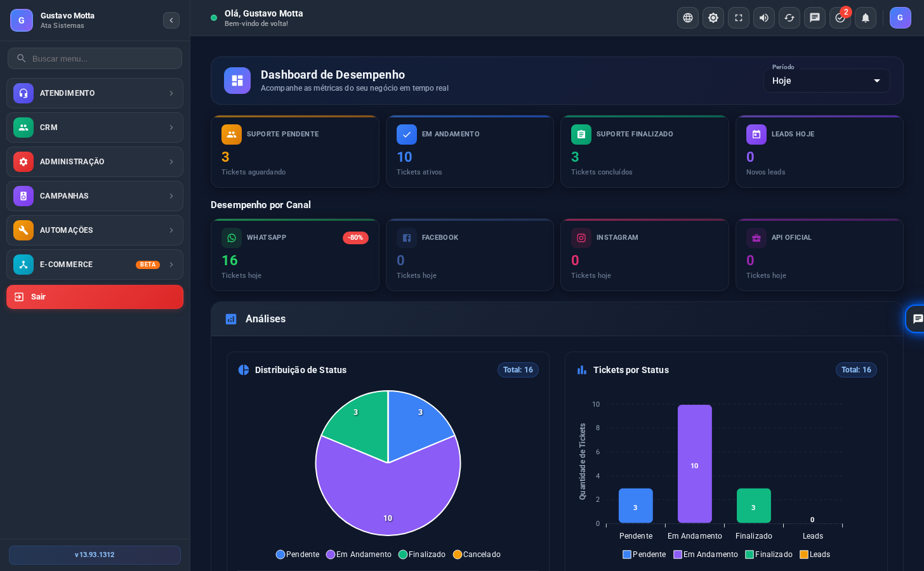The width and height of the screenshot is (924, 571).
Task: Refresh the dashboard using the sync icon
Action: pyautogui.click(x=789, y=18)
